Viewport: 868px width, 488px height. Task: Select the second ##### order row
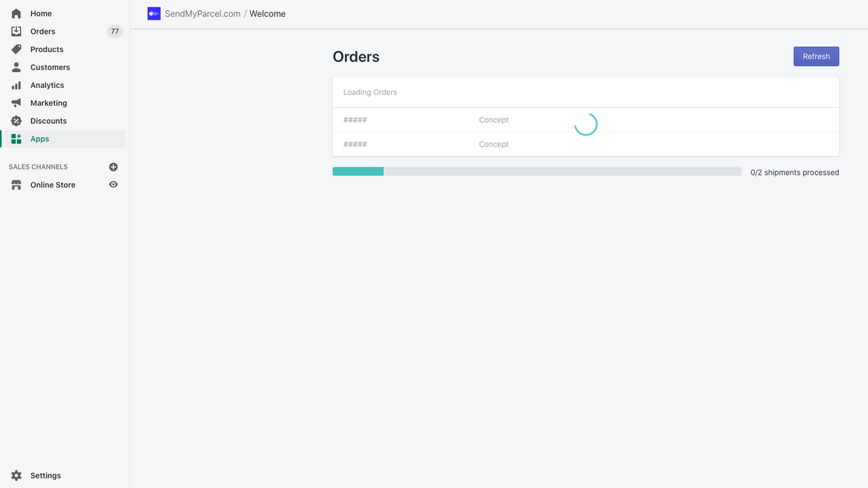[586, 144]
